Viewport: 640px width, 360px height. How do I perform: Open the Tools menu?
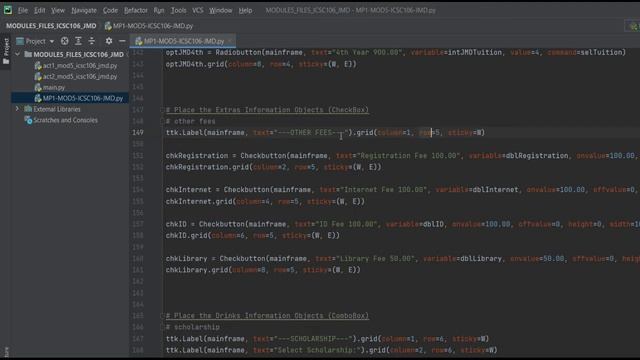[x=178, y=10]
